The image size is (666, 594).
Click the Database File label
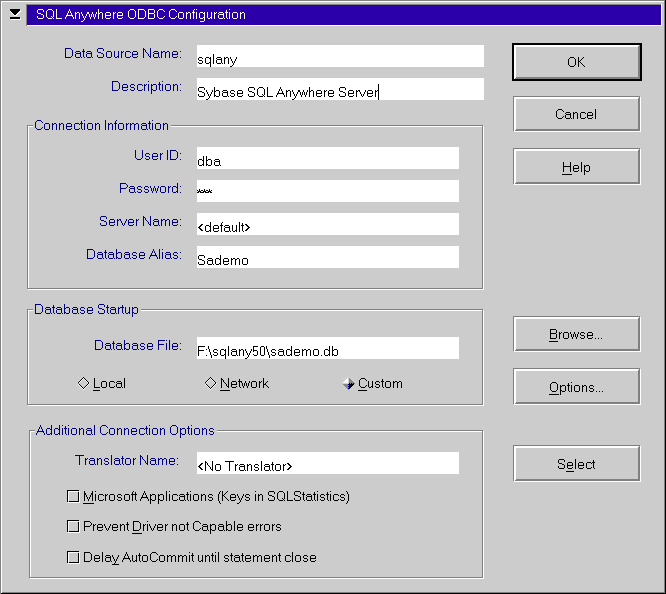coord(138,345)
